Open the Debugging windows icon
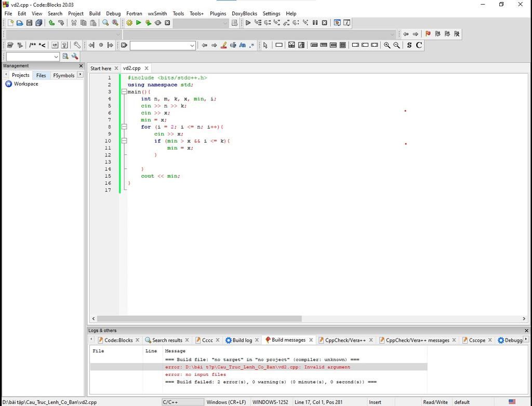532x406 pixels. (x=337, y=23)
